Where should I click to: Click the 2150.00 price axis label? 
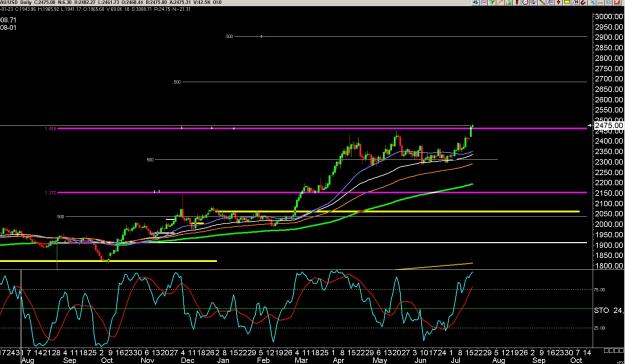609,193
